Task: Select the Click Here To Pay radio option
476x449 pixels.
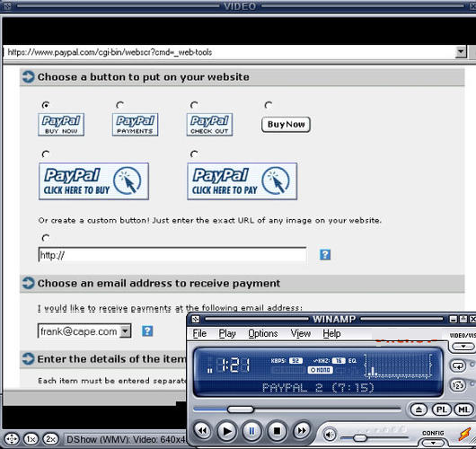Action: [194, 154]
